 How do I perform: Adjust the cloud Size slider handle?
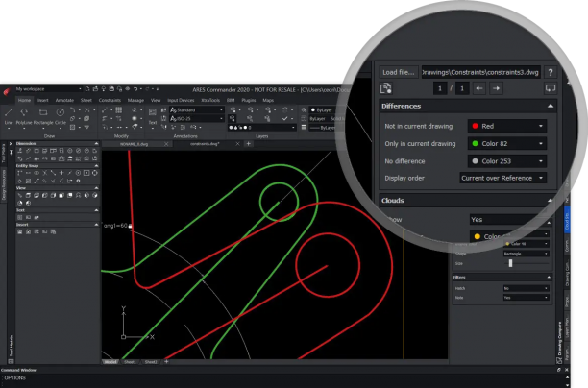tap(510, 263)
